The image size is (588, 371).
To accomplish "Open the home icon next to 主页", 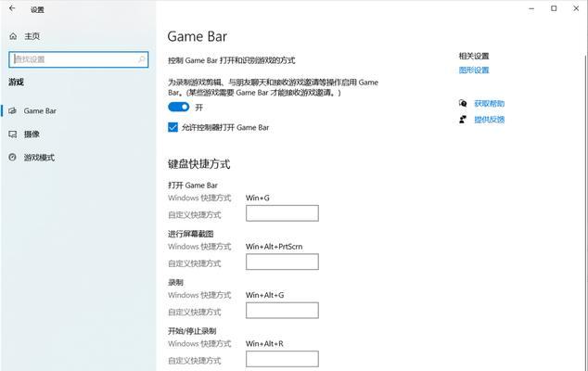I will tap(13, 36).
